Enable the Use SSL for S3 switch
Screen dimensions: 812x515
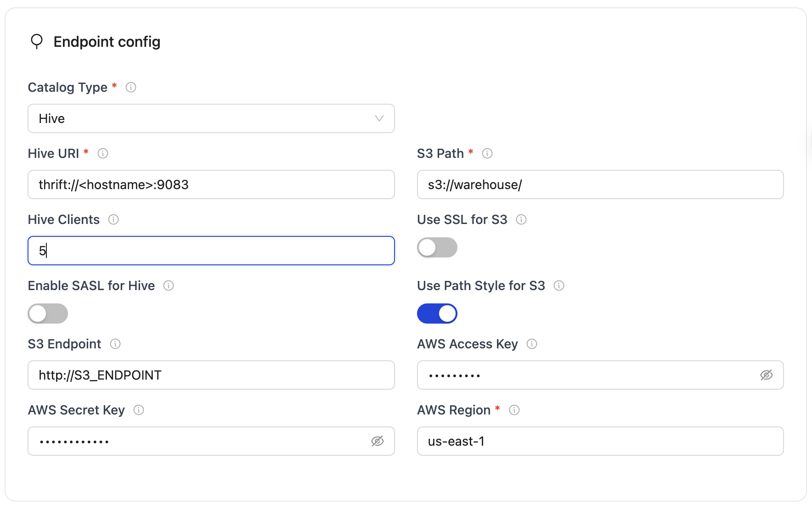[x=437, y=247]
